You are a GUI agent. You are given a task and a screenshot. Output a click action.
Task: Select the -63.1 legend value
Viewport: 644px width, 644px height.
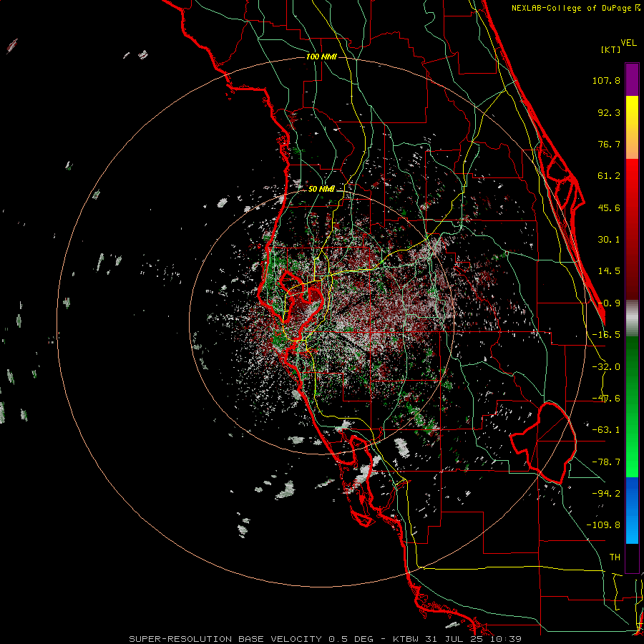[x=606, y=430]
